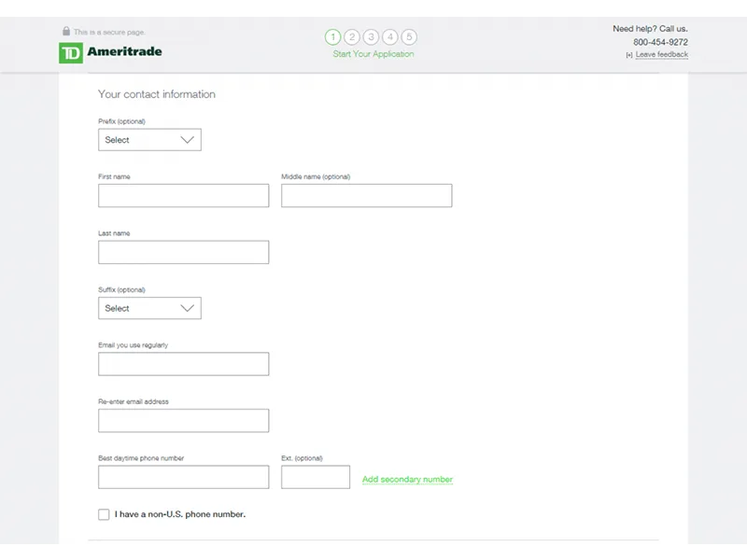
Task: Enable the non-U.S. phone number checkbox
Action: pos(103,513)
